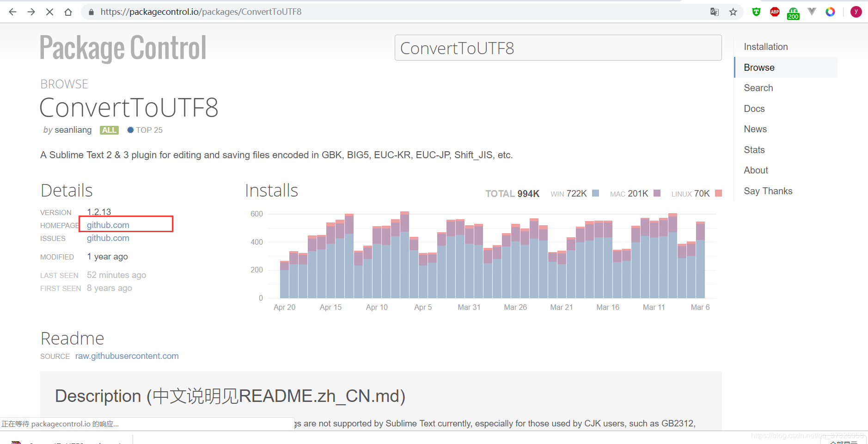Click the Description README.zh_CN.md heading
The height and width of the screenshot is (444, 868).
coord(230,396)
